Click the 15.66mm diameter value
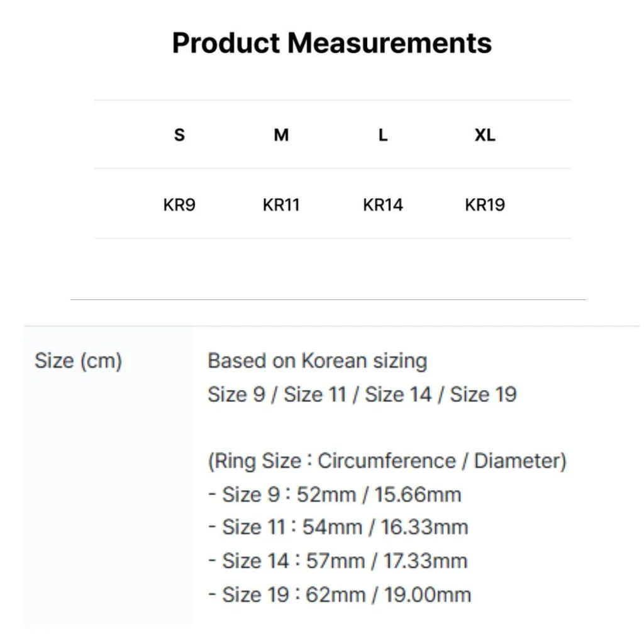Image resolution: width=644 pixels, height=644 pixels. 418,495
